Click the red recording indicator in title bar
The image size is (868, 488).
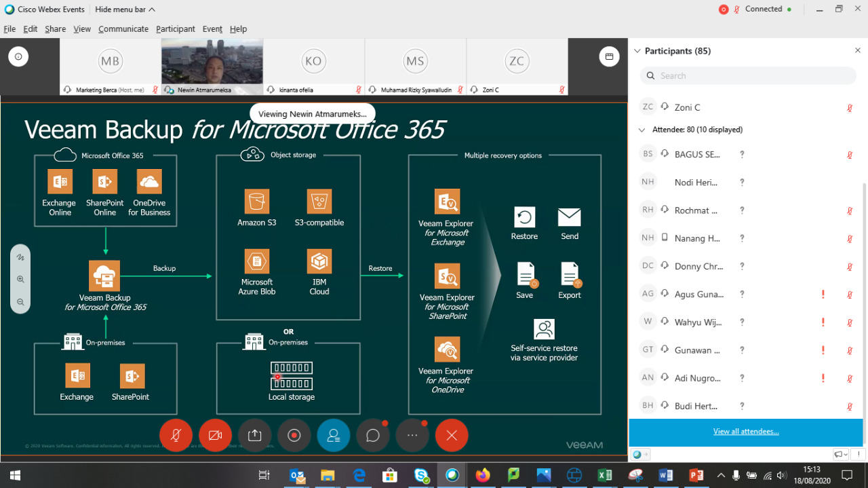click(724, 10)
